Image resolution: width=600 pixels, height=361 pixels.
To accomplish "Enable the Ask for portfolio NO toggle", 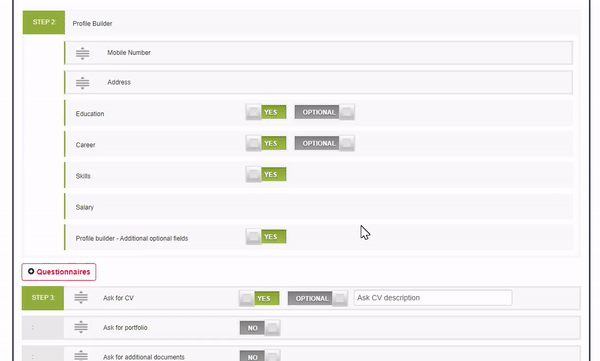I will point(260,328).
